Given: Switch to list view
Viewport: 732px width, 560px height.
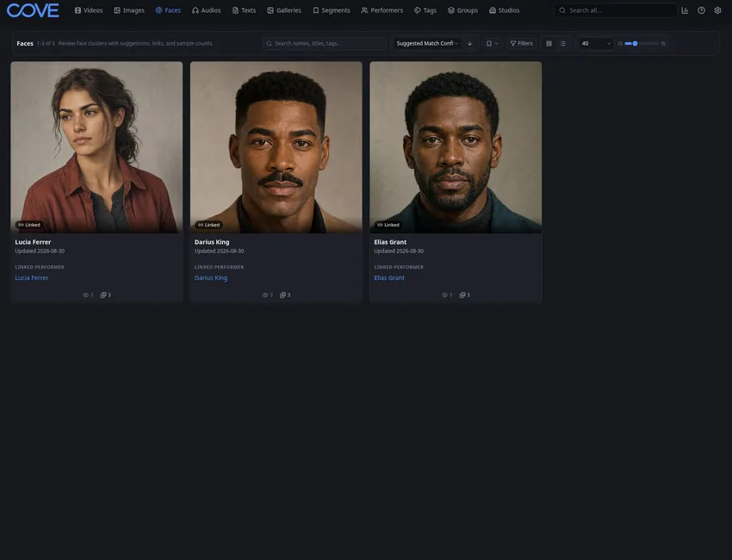Looking at the screenshot, I should pyautogui.click(x=563, y=43).
